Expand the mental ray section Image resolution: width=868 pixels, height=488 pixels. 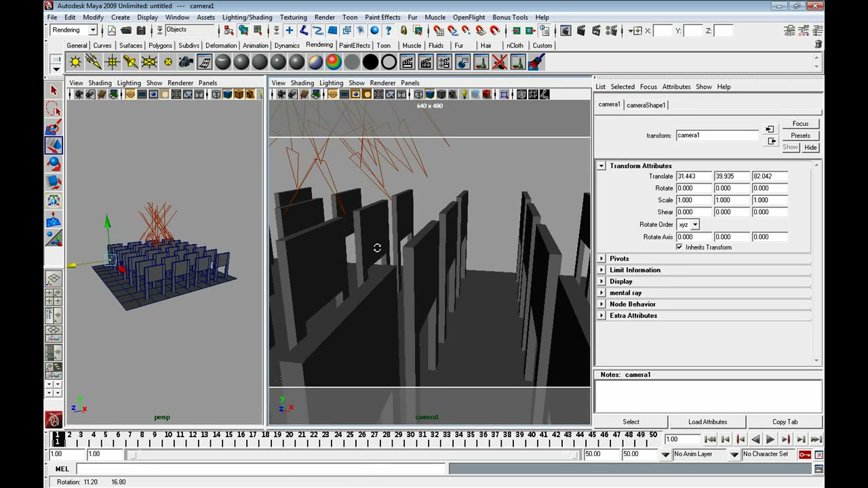(x=601, y=293)
